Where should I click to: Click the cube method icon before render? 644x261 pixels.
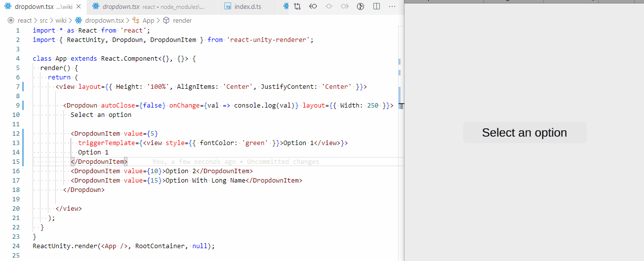click(x=166, y=21)
